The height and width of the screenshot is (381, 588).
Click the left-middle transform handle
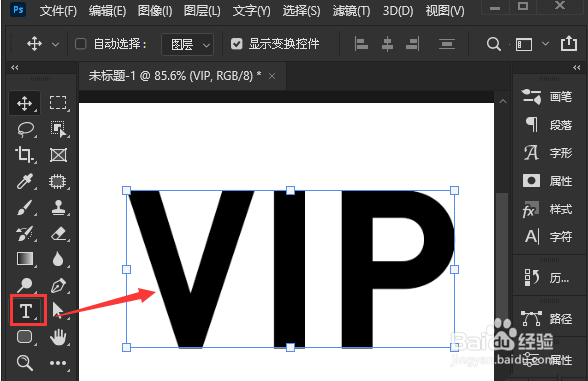point(126,269)
